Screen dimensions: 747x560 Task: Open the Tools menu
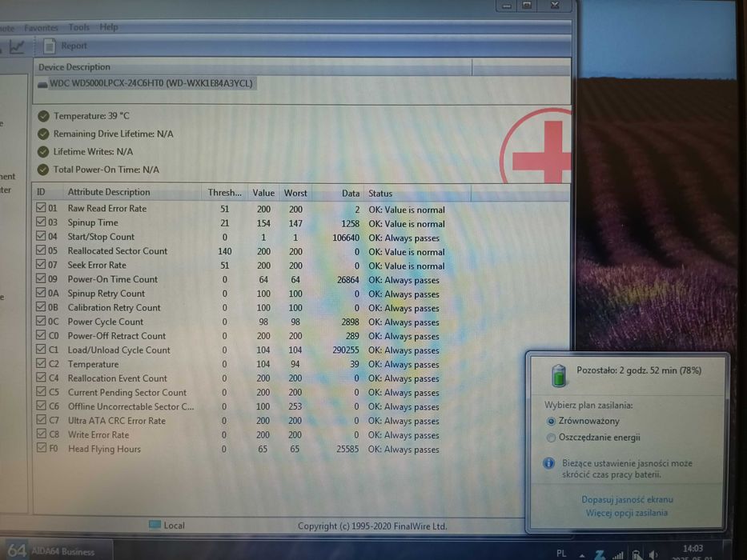coord(78,27)
